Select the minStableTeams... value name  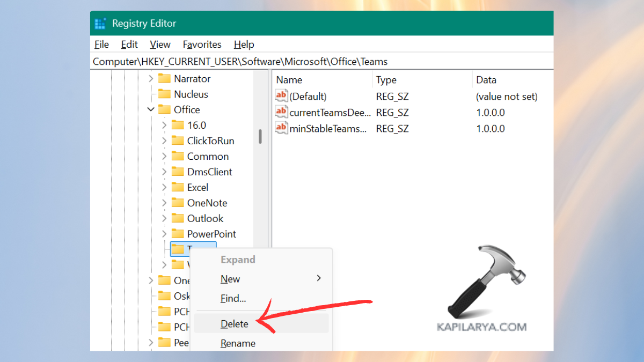click(x=328, y=129)
